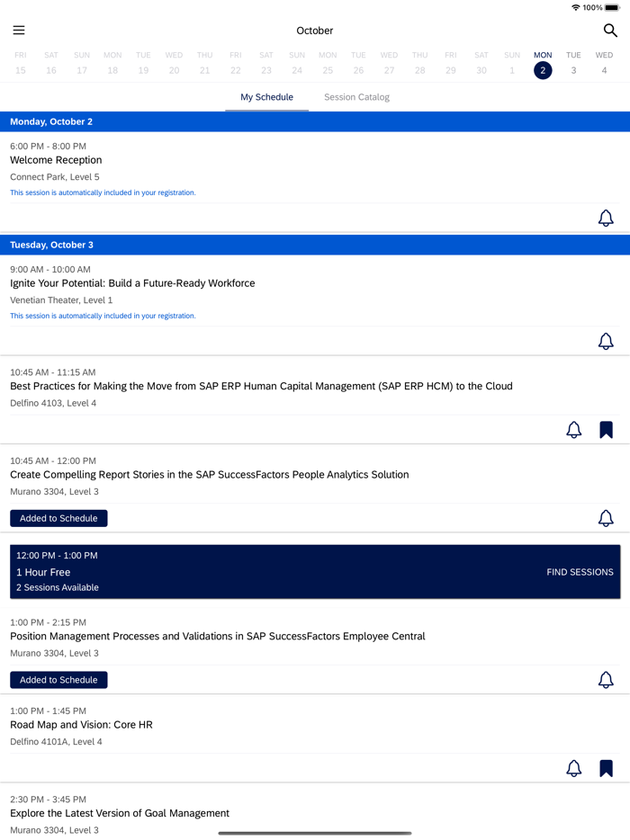Open Best Practices for Making the Move session
Image resolution: width=630 pixels, height=840 pixels.
(x=261, y=386)
